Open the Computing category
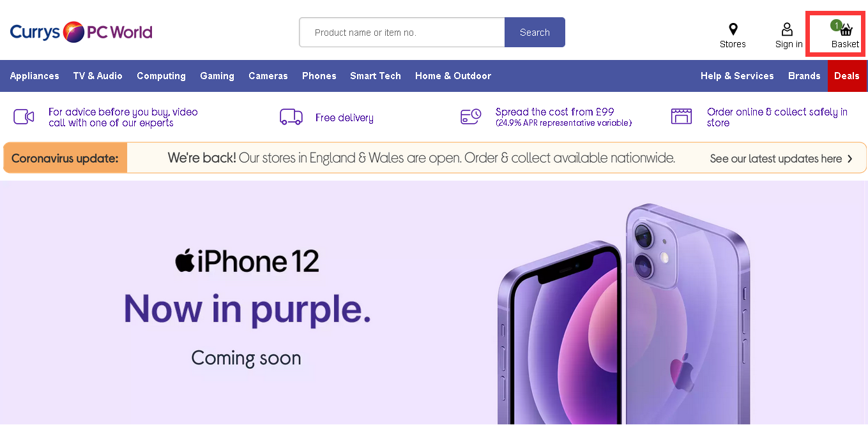This screenshot has height=425, width=868. tap(161, 76)
